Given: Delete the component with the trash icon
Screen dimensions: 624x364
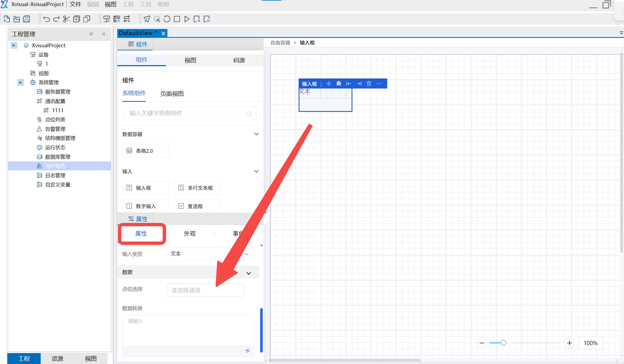Looking at the screenshot, I should (x=369, y=84).
